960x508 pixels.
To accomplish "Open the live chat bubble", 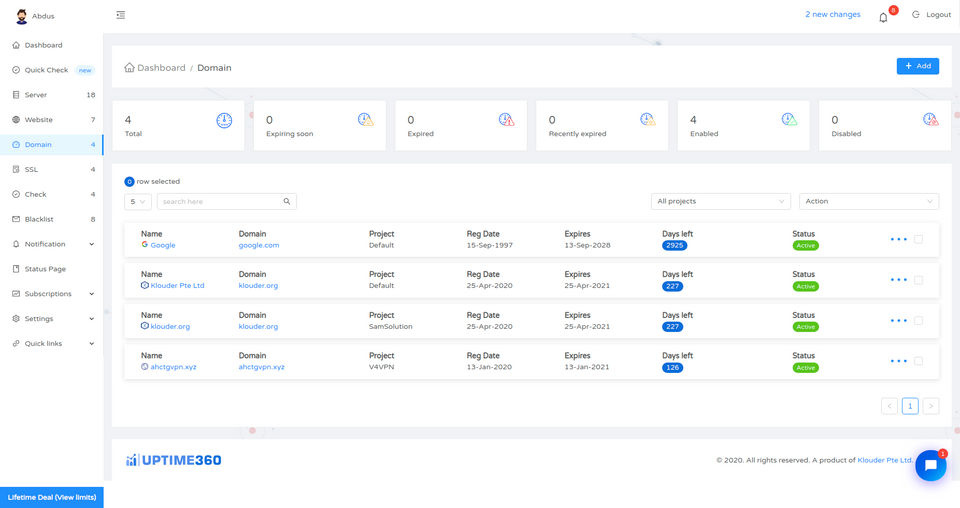I will point(930,465).
